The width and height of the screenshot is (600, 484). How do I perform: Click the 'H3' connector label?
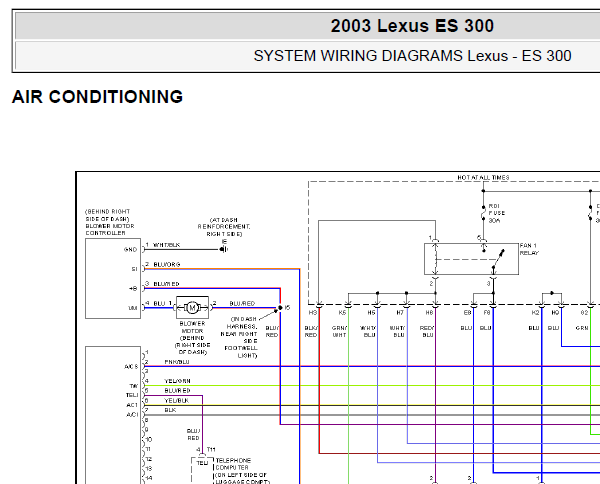(x=313, y=313)
